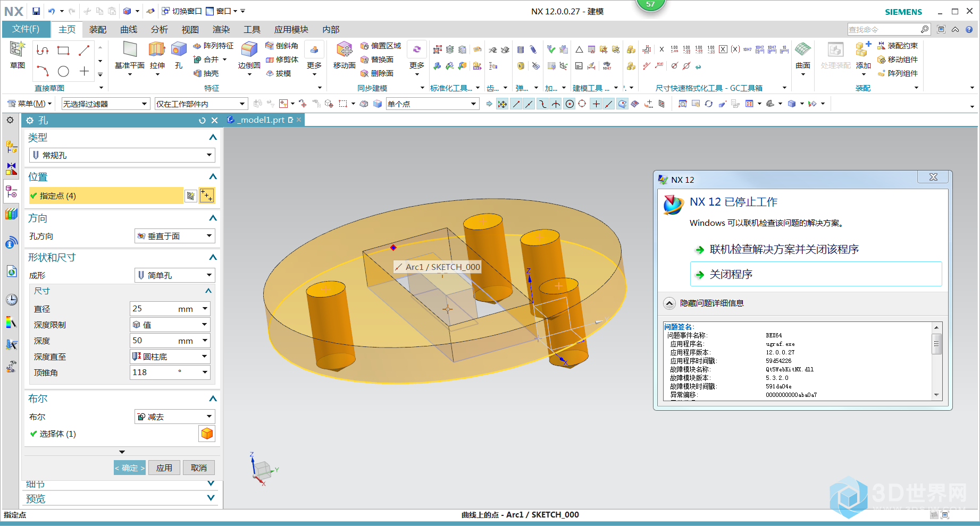
Task: Open the Surface (曲面) gallery
Action: pos(803,55)
